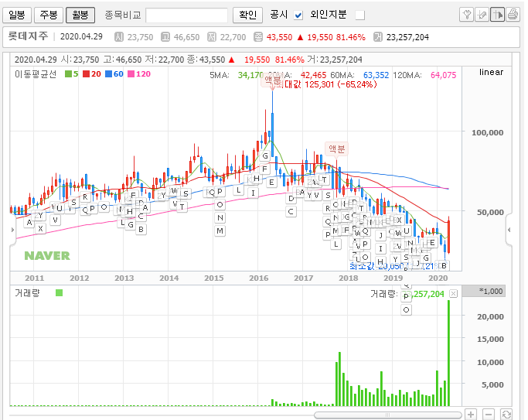Print the chart with printer icon
Image resolution: width=528 pixels, height=420 pixels.
tap(513, 15)
